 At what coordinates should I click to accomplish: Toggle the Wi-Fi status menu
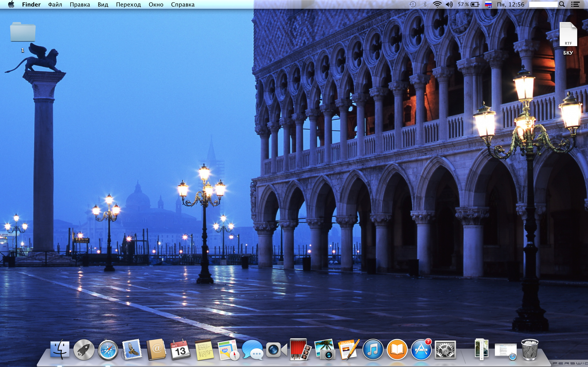(x=437, y=4)
